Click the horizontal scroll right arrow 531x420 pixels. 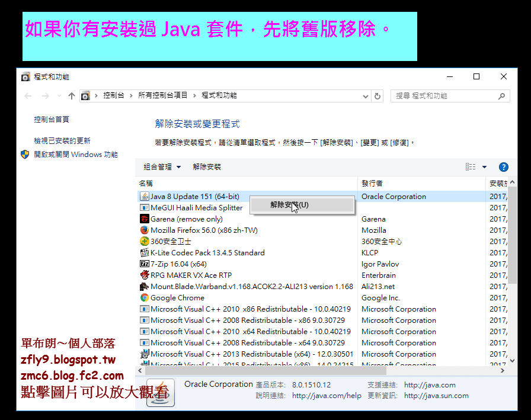[503, 371]
